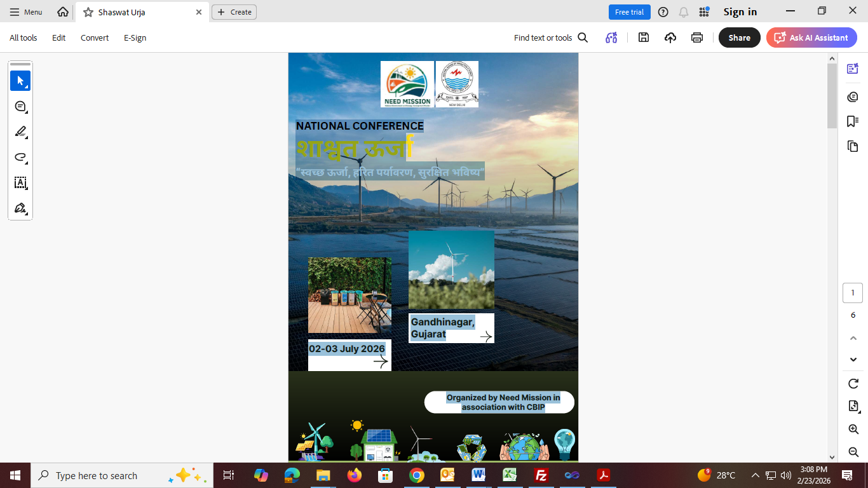Viewport: 868px width, 488px height.
Task: Select the arrow selection tool
Action: click(20, 81)
